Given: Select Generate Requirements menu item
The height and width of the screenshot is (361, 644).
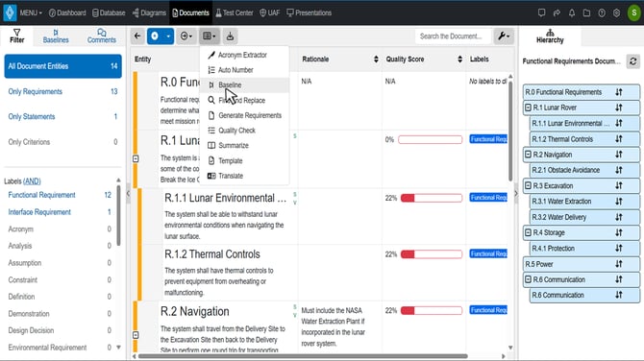Looking at the screenshot, I should tap(244, 115).
